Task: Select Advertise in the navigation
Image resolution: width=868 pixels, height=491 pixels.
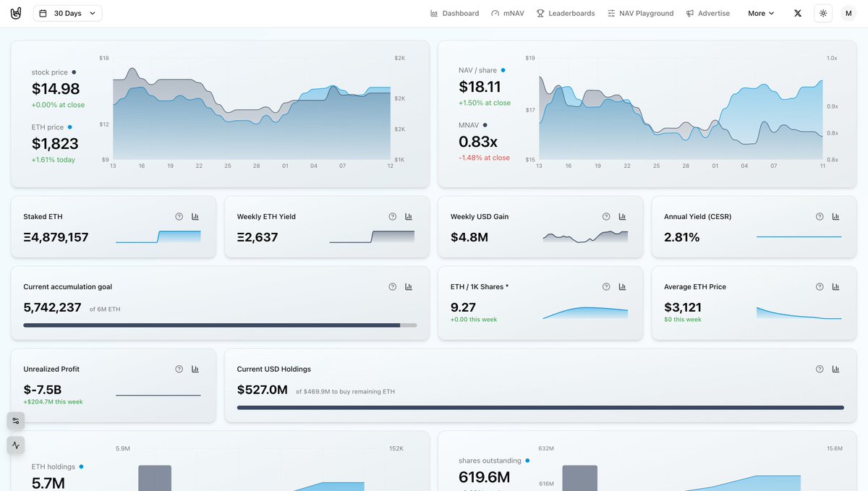Action: 708,13
